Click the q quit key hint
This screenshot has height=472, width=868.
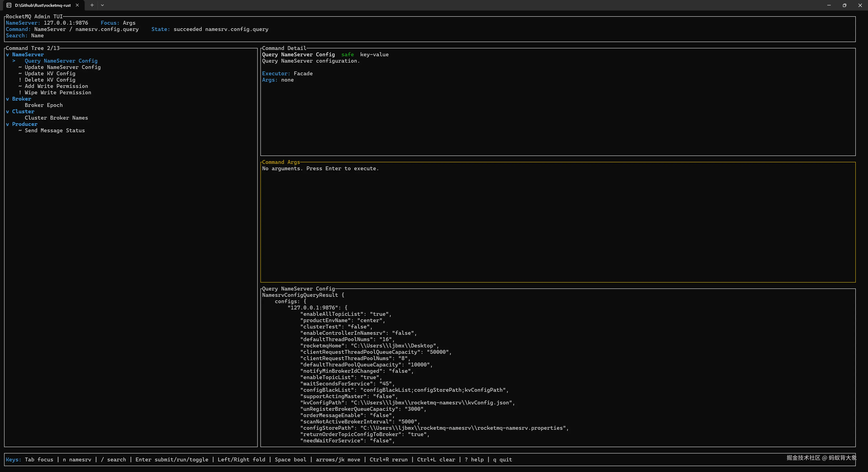point(502,460)
